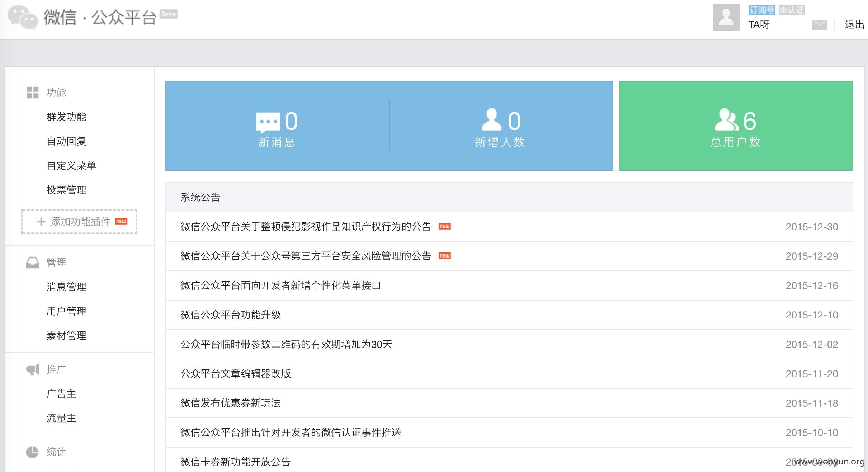Open 素材管理 in the sidebar
The width and height of the screenshot is (868, 472).
tap(66, 336)
